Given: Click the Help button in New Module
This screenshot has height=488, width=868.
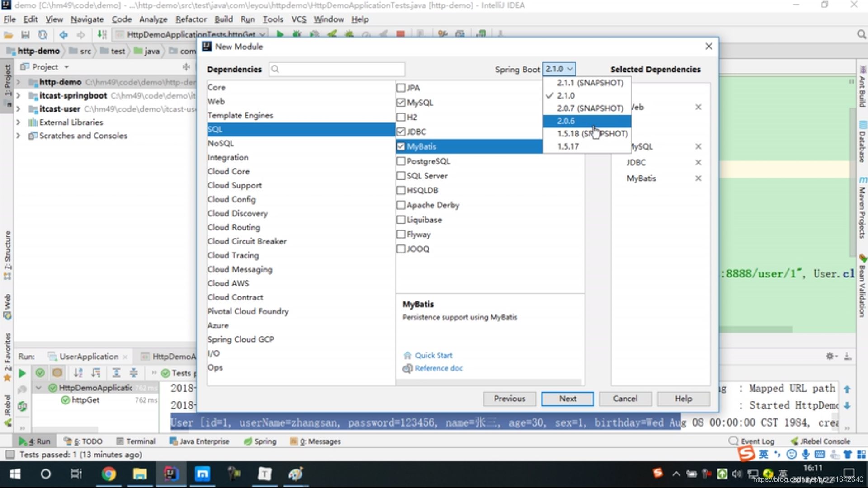Looking at the screenshot, I should pyautogui.click(x=684, y=399).
